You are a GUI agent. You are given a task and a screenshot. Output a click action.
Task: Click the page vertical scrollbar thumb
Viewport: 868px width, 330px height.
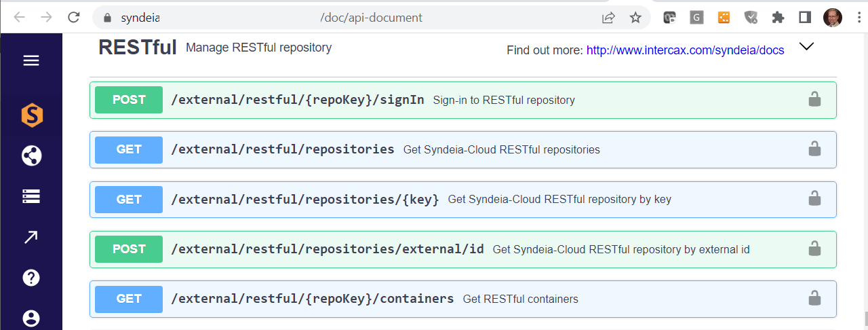pyautogui.click(x=865, y=318)
